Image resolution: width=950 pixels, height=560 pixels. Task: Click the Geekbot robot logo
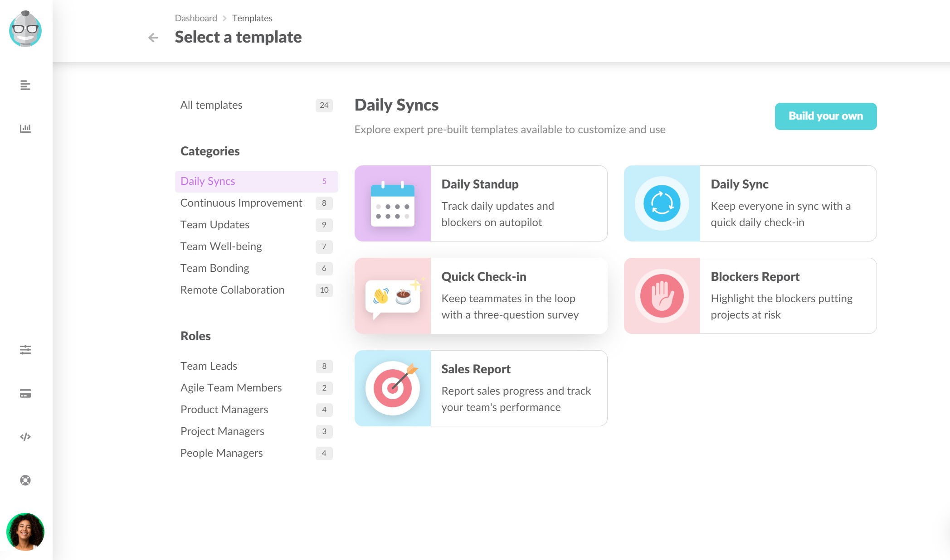[26, 29]
